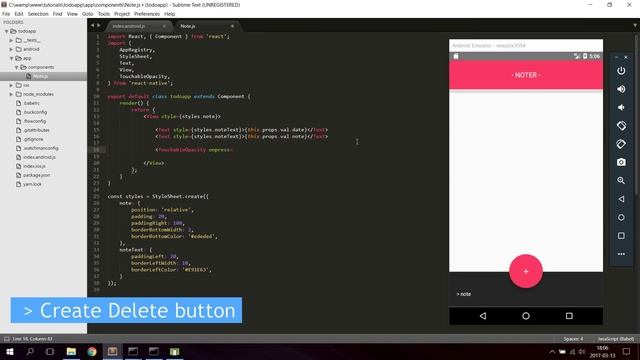Collapse the components folder
Viewport: 640px width, 360px height.
17,67
